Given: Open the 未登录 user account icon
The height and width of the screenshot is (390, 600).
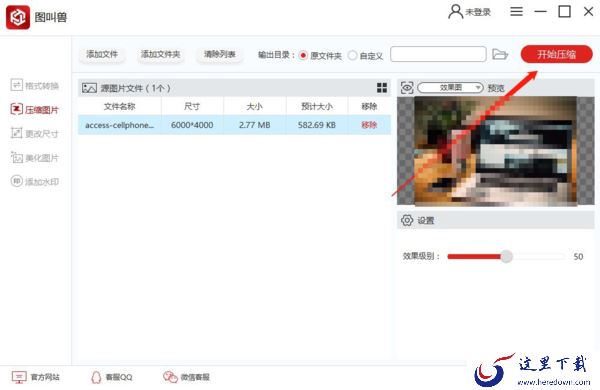Looking at the screenshot, I should (x=455, y=12).
